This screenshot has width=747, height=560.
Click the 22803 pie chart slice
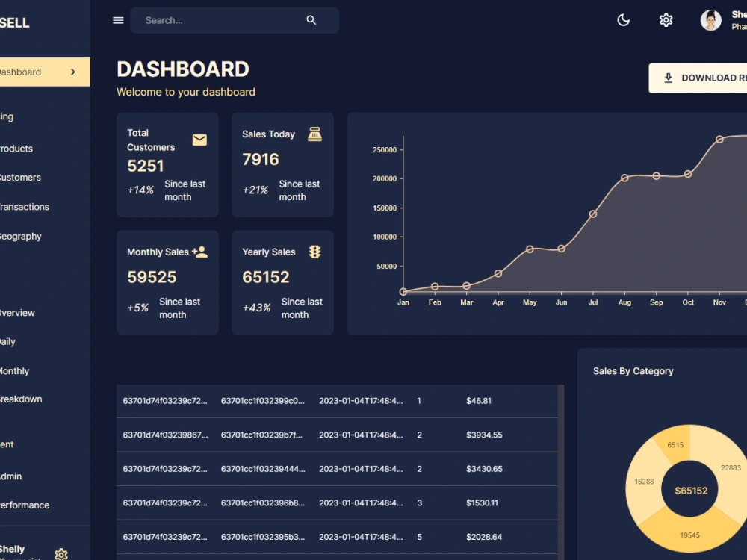click(x=731, y=468)
